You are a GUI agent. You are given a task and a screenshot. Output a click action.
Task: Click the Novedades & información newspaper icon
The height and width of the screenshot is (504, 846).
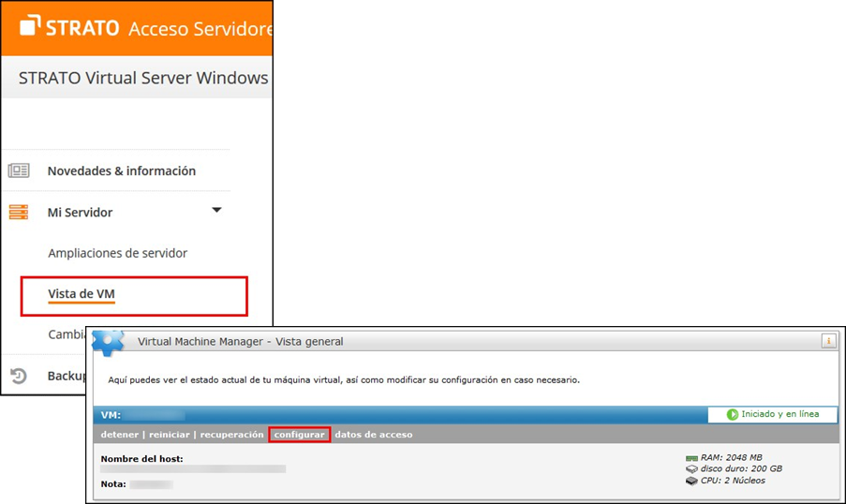tap(19, 170)
